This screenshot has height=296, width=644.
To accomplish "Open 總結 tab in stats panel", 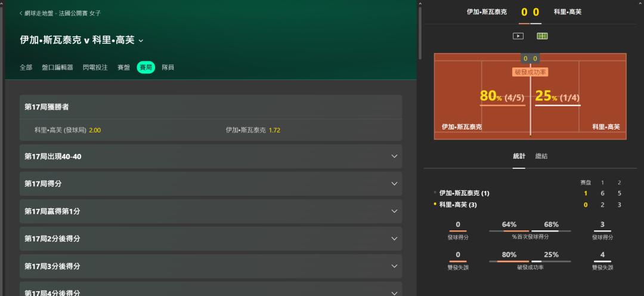I will [x=541, y=156].
